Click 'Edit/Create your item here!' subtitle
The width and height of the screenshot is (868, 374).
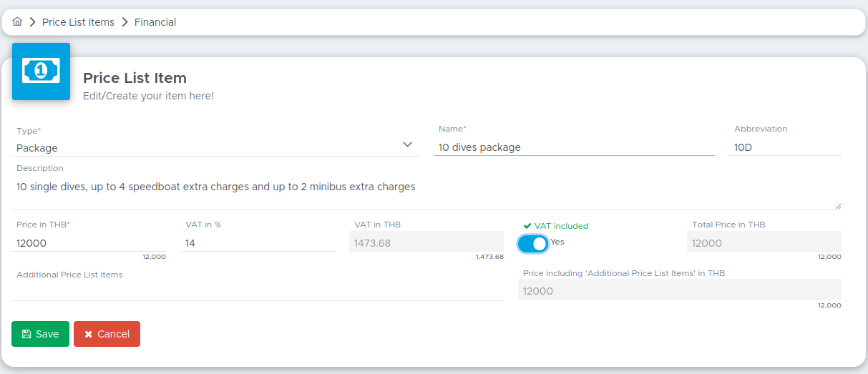(148, 96)
